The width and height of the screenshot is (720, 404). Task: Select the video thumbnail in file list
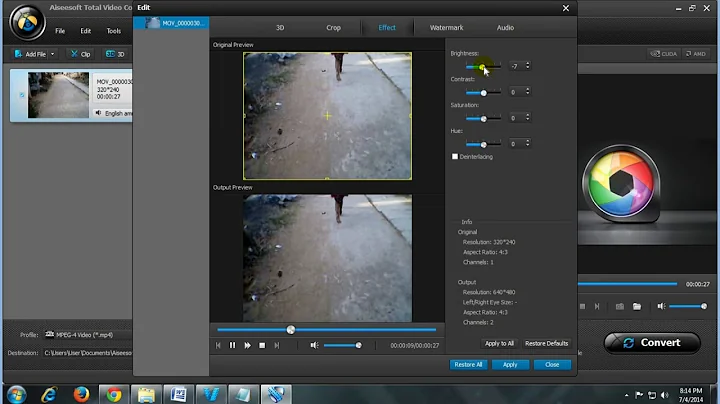[x=58, y=95]
